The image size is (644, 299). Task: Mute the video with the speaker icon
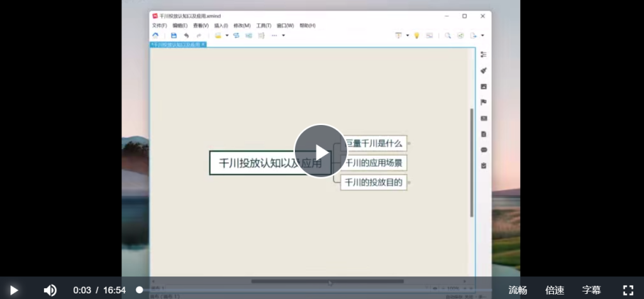(x=50, y=290)
